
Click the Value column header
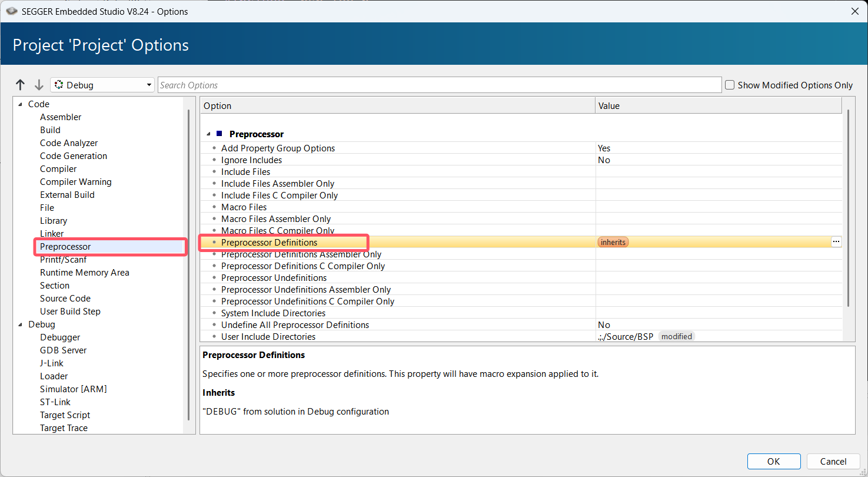point(719,106)
